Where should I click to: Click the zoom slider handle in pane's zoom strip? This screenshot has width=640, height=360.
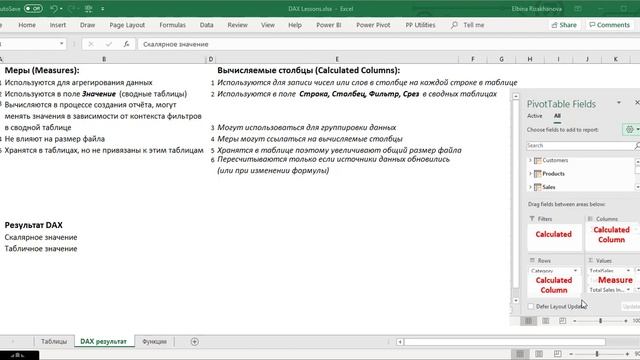click(x=600, y=321)
